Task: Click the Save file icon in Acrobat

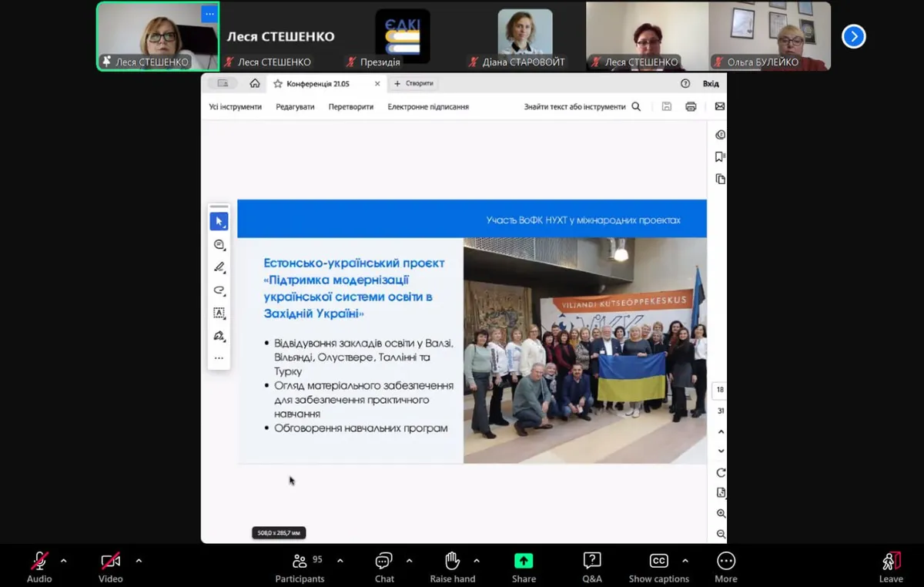Action: point(667,106)
